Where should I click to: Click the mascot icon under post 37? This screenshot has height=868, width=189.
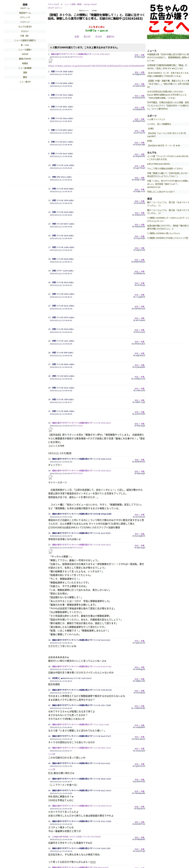[51, 551]
